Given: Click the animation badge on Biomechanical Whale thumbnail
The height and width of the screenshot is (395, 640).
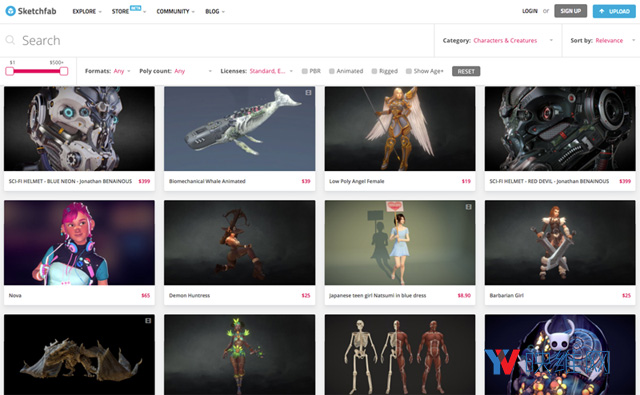Looking at the screenshot, I should pyautogui.click(x=309, y=93).
